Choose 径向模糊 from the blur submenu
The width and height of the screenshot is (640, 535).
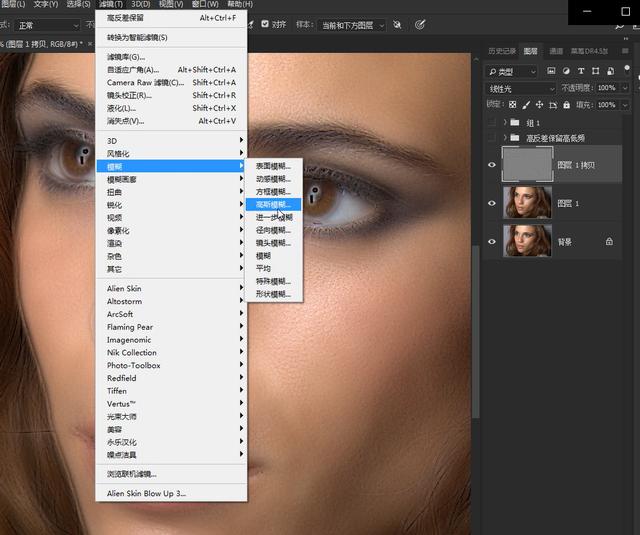273,230
